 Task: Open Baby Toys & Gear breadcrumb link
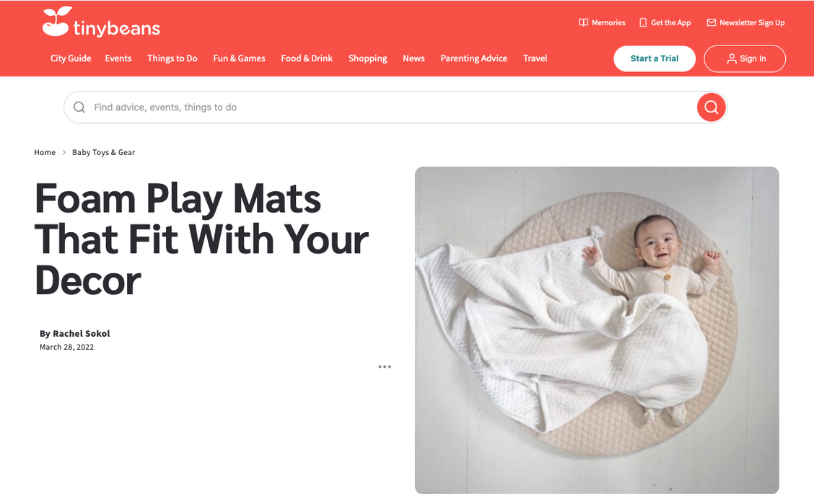coord(103,152)
